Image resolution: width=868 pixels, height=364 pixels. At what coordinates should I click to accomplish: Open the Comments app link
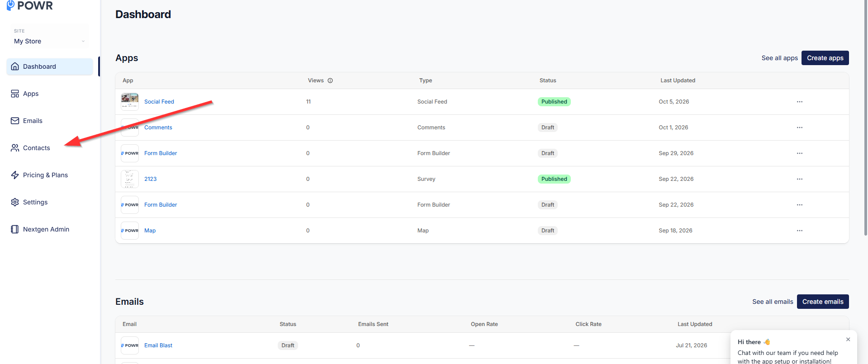click(158, 128)
